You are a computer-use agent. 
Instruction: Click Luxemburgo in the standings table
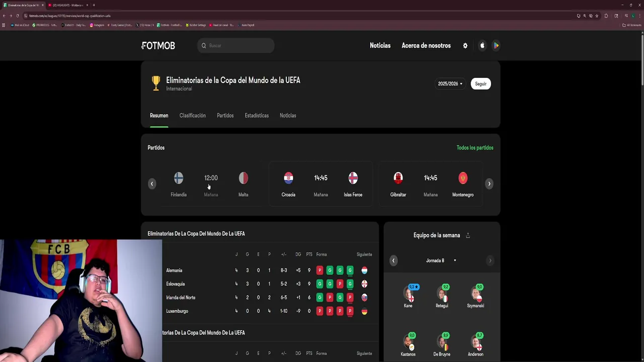pos(177,311)
